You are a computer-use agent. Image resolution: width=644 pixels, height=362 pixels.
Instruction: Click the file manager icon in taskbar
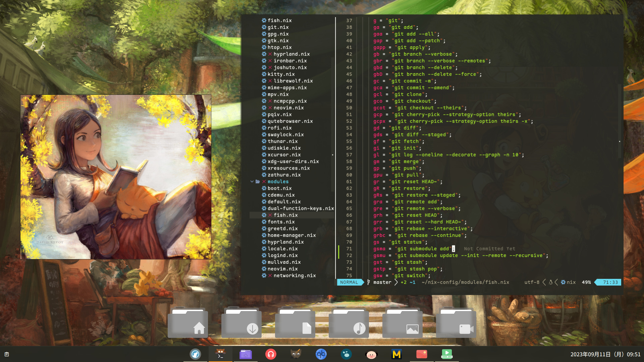pos(246,354)
